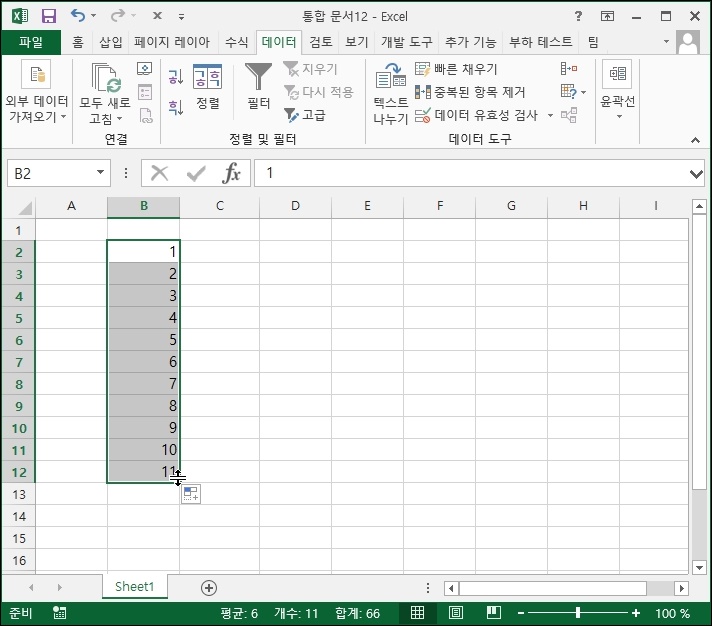Viewport: 712px width, 626px height.
Task: Click Refresh All (모두 새로 고침) icon
Action: tap(105, 94)
